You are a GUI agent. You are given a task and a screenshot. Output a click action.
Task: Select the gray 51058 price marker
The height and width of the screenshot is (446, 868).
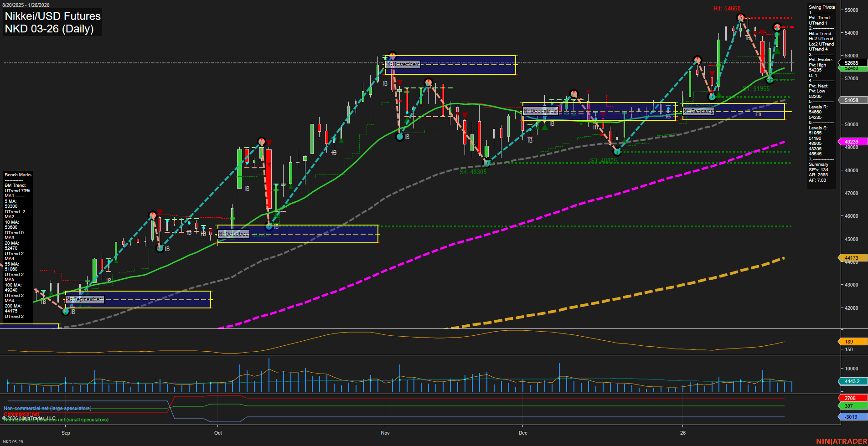[x=851, y=100]
